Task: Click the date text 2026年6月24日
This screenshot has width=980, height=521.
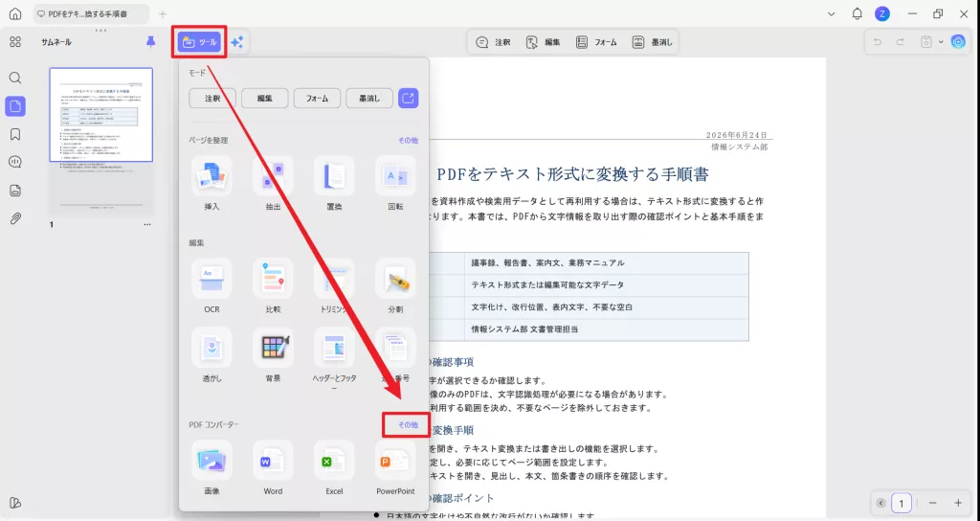Action: click(x=736, y=135)
